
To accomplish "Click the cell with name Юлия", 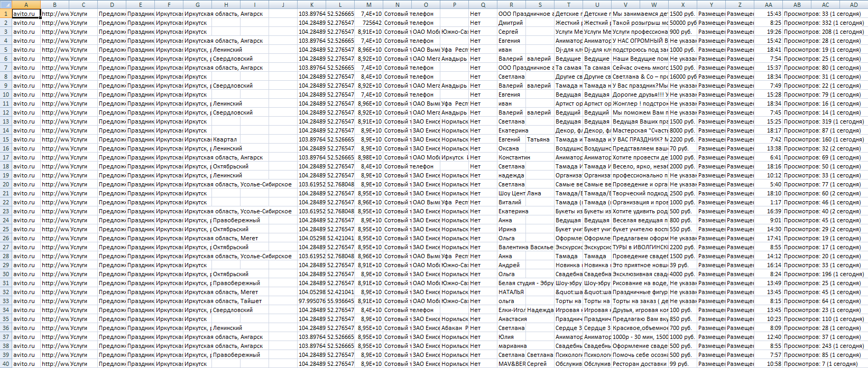I will point(511,337).
